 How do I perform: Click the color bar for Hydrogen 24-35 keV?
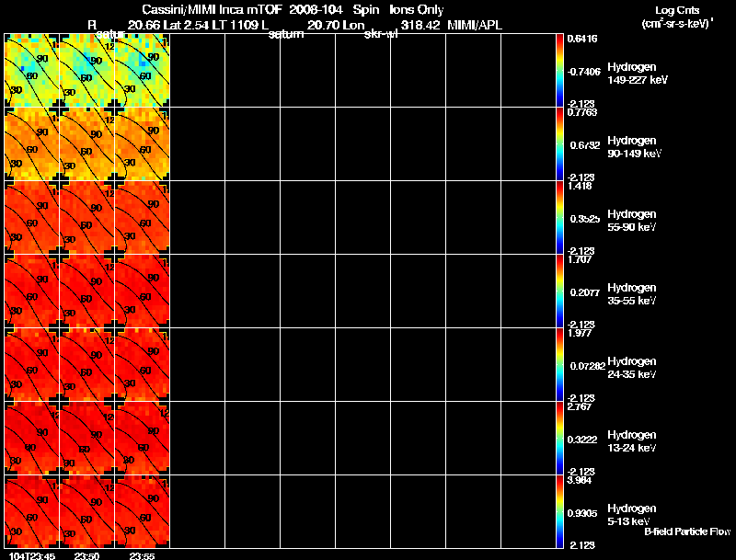tap(559, 365)
